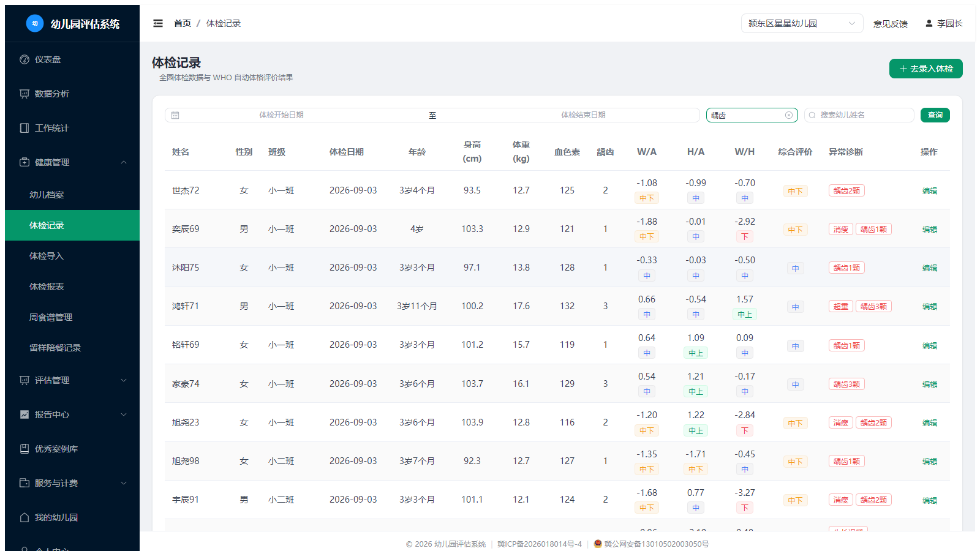Click the search magnifier icon
This screenshot has width=980, height=551.
(x=812, y=115)
